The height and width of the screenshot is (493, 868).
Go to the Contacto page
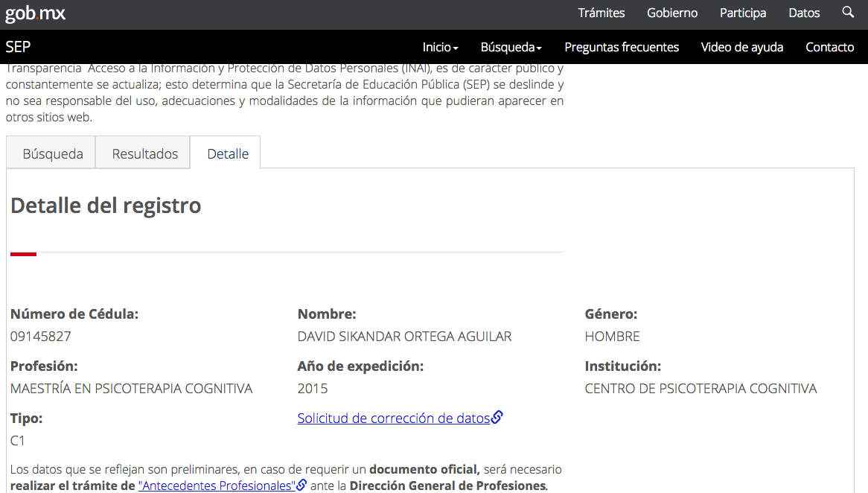829,47
